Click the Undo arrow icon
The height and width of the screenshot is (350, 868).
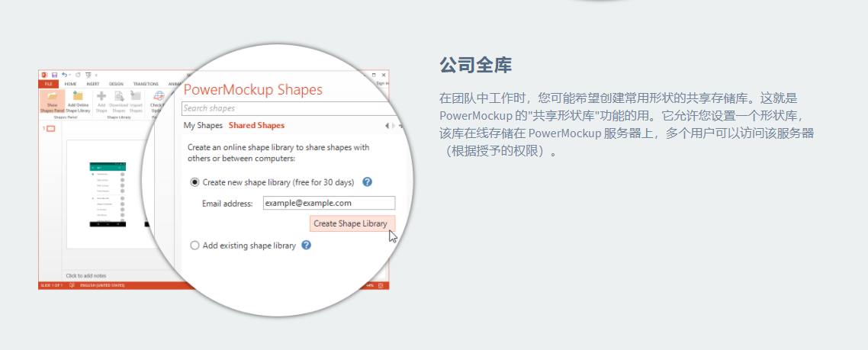pyautogui.click(x=64, y=75)
